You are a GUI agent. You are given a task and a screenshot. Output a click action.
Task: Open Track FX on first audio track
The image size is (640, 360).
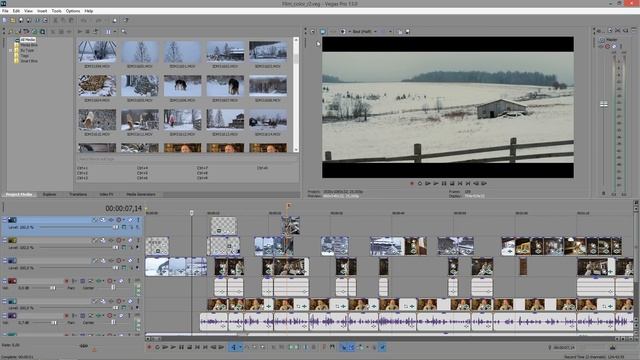(x=98, y=281)
